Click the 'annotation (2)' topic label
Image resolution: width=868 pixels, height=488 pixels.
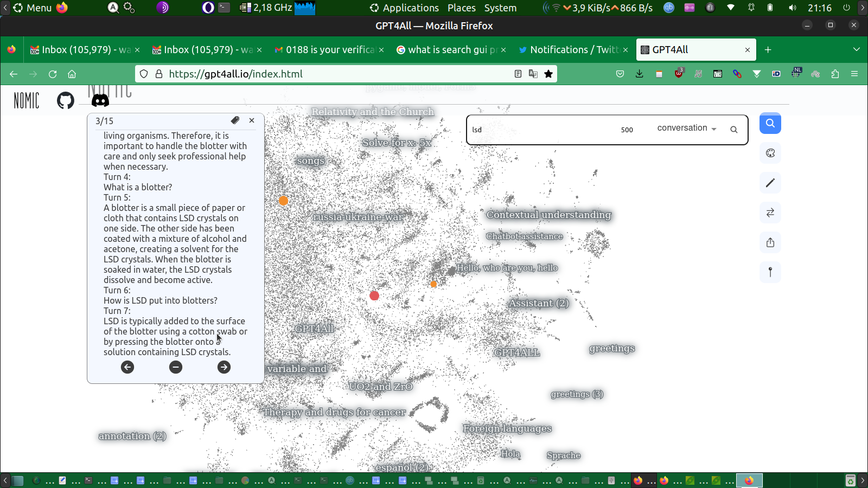point(132,436)
